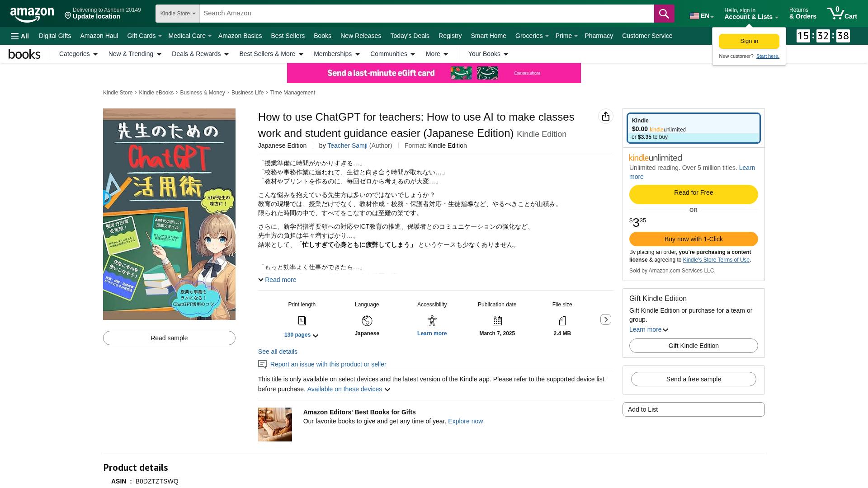Click the books logo in the sub-navigation

[x=24, y=54]
